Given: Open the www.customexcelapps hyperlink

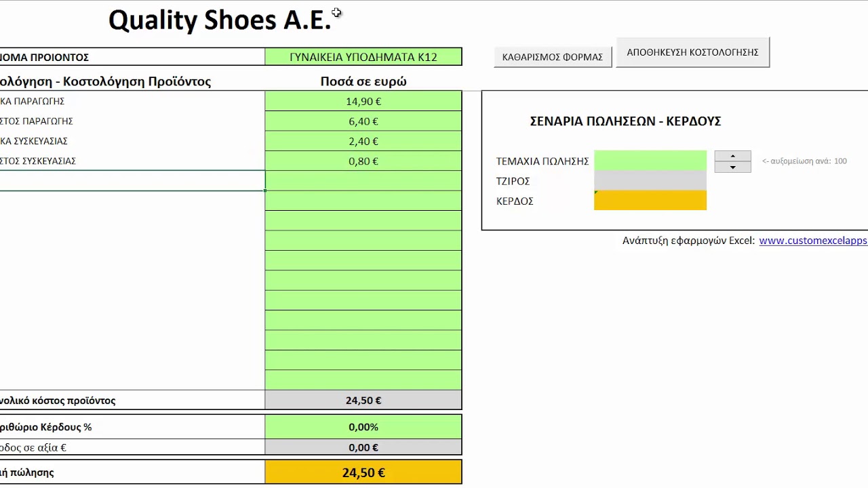Looking at the screenshot, I should (x=812, y=241).
